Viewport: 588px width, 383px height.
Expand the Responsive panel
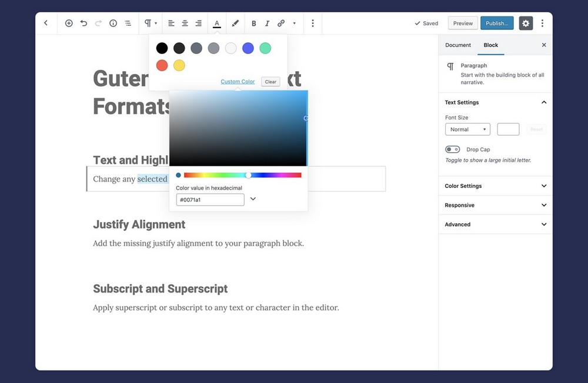pyautogui.click(x=495, y=205)
